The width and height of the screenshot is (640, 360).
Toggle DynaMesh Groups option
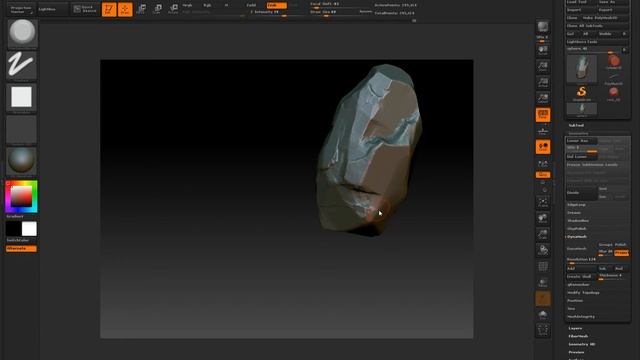click(605, 245)
